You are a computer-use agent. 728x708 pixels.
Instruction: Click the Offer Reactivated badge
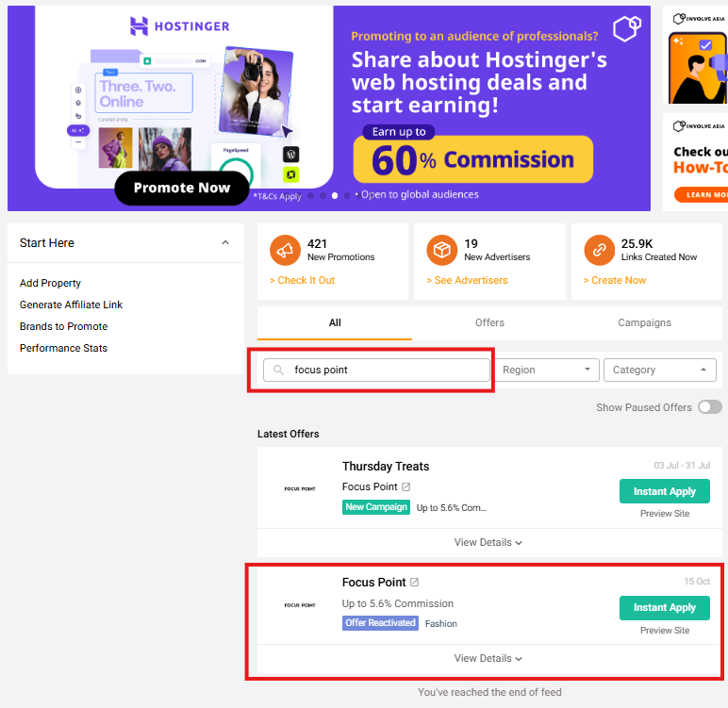pos(380,623)
